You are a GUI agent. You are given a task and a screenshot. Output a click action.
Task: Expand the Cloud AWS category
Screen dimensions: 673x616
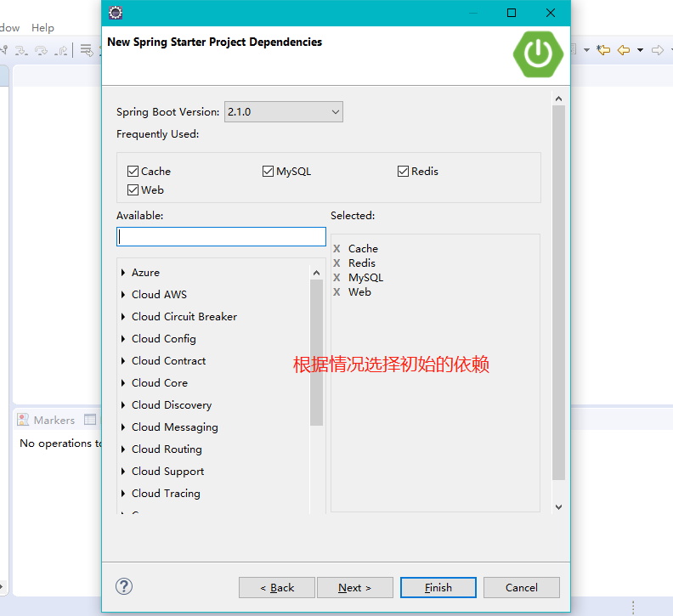[123, 295]
